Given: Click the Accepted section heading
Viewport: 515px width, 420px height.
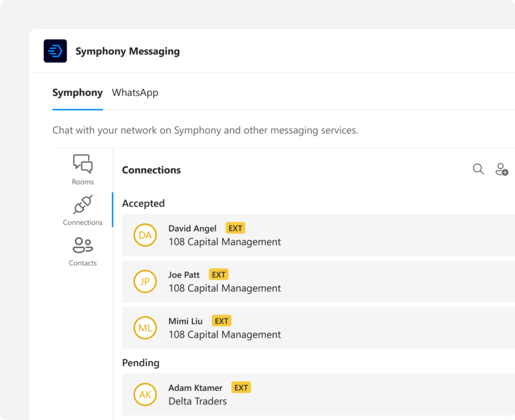Looking at the screenshot, I should 143,203.
